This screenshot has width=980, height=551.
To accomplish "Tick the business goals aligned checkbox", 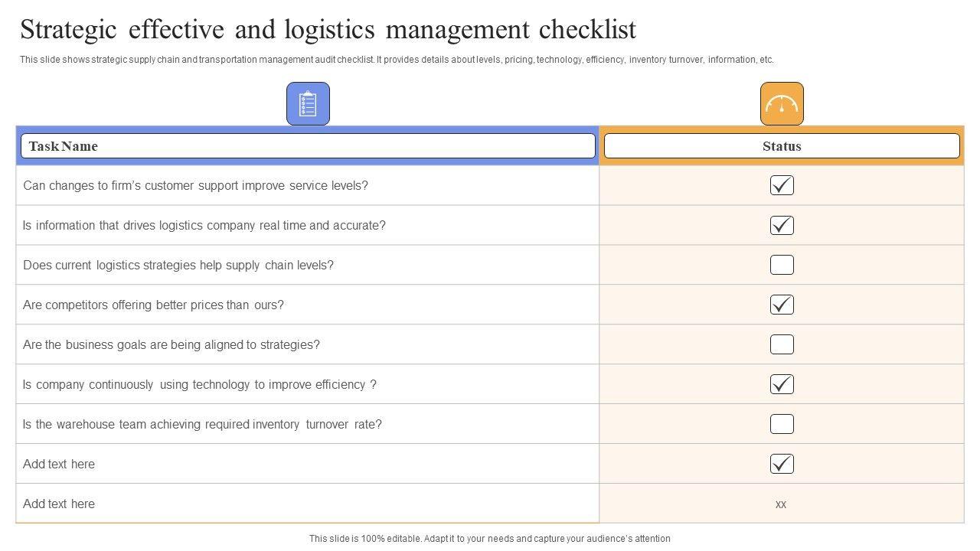I will click(782, 344).
